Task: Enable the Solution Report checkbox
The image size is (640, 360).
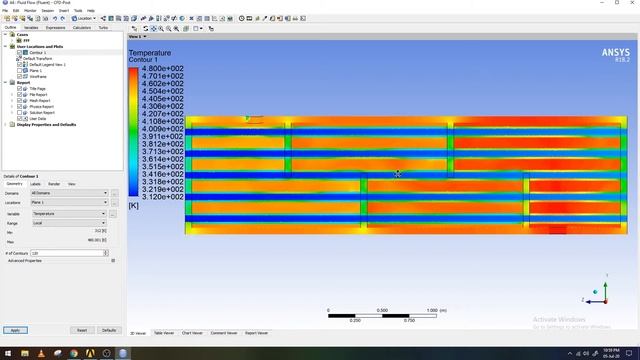Action: pos(19,113)
